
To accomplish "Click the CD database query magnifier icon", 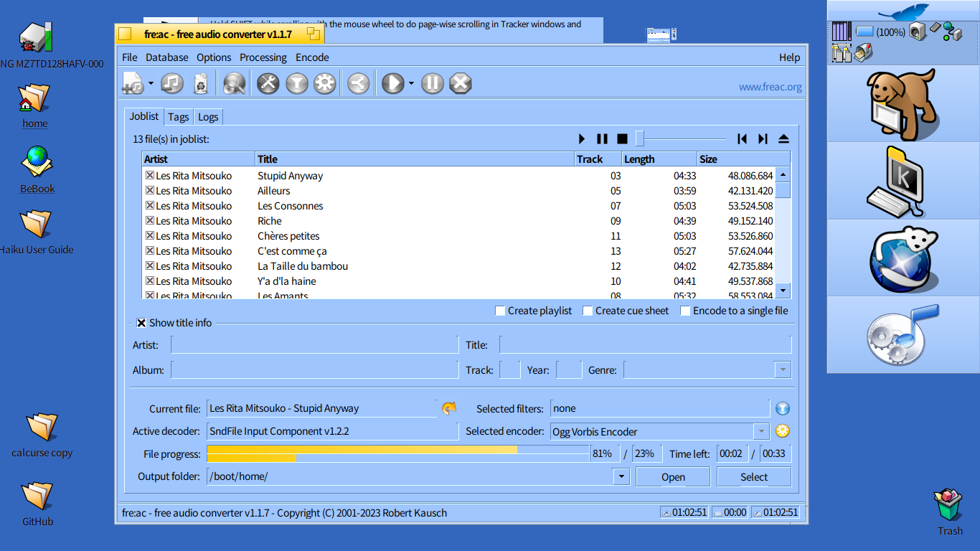I will coord(234,84).
